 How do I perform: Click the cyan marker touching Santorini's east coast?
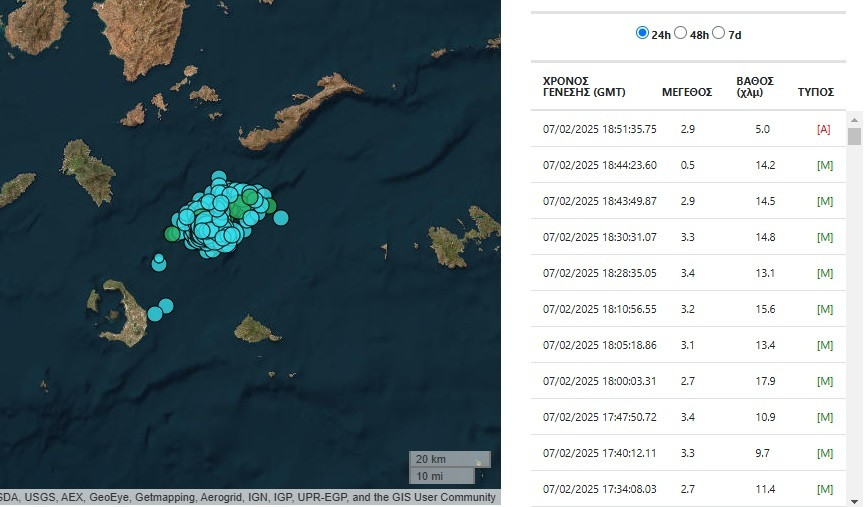[155, 314]
